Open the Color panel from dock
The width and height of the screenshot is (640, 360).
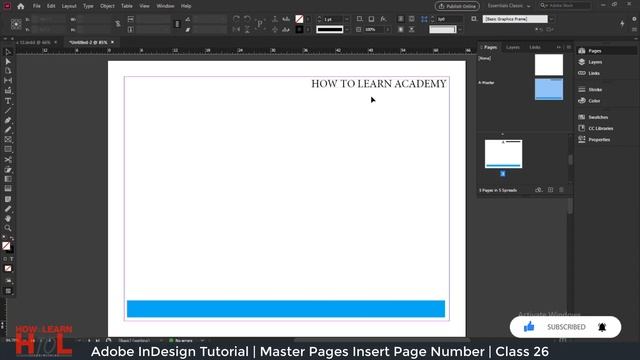[x=590, y=101]
